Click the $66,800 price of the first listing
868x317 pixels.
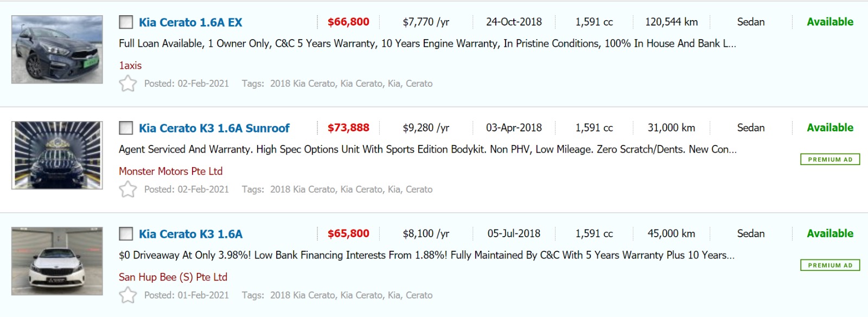(x=348, y=22)
